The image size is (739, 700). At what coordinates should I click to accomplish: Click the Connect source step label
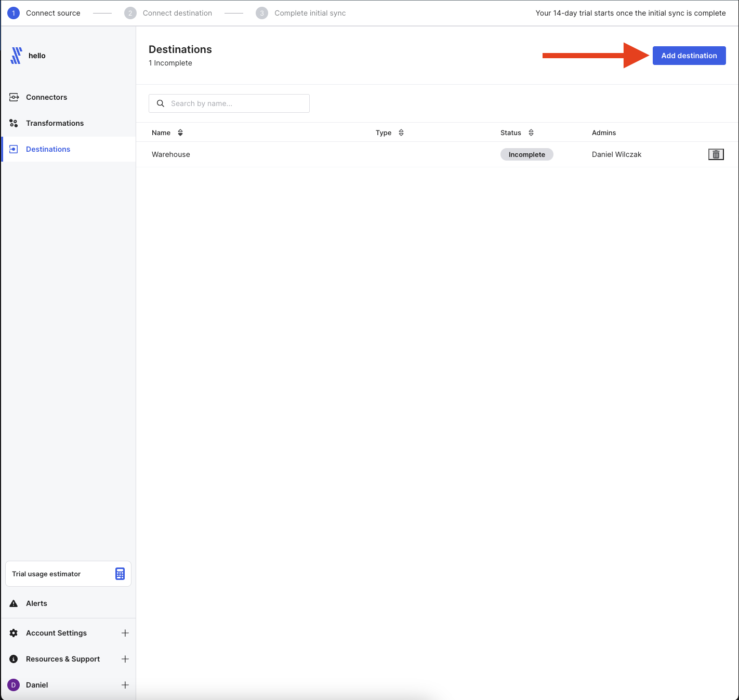[53, 13]
